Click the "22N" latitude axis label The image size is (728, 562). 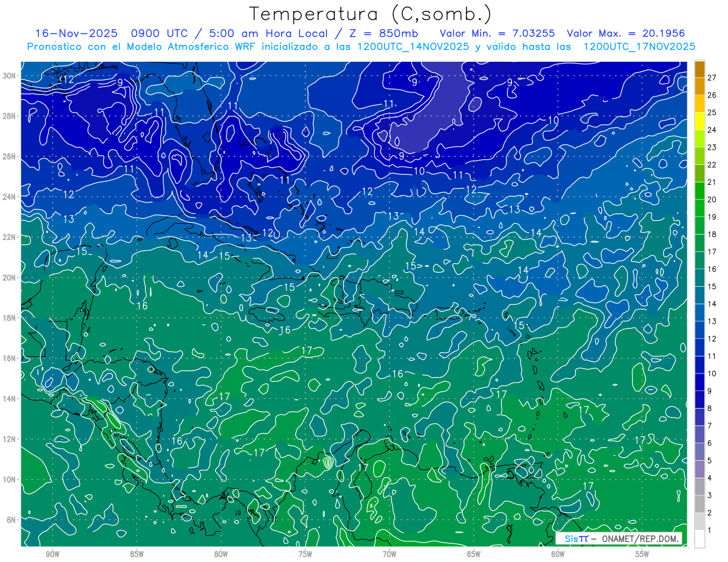[10, 236]
